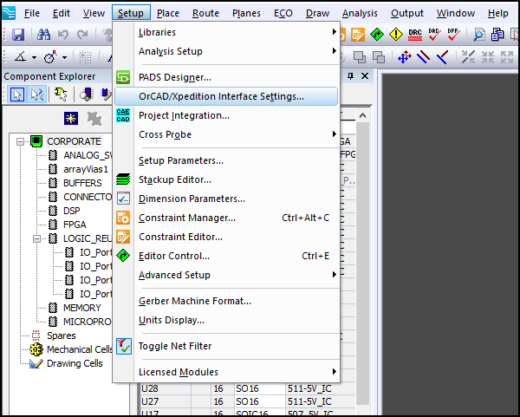Screen dimensions: 520x417
Task: Select Editor Control menu entry
Action: tap(226, 256)
